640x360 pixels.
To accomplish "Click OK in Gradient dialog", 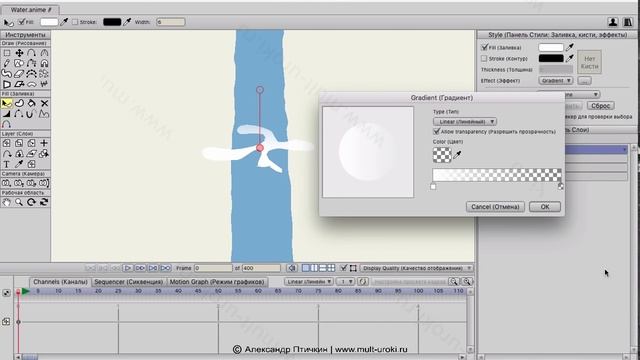I will [545, 207].
